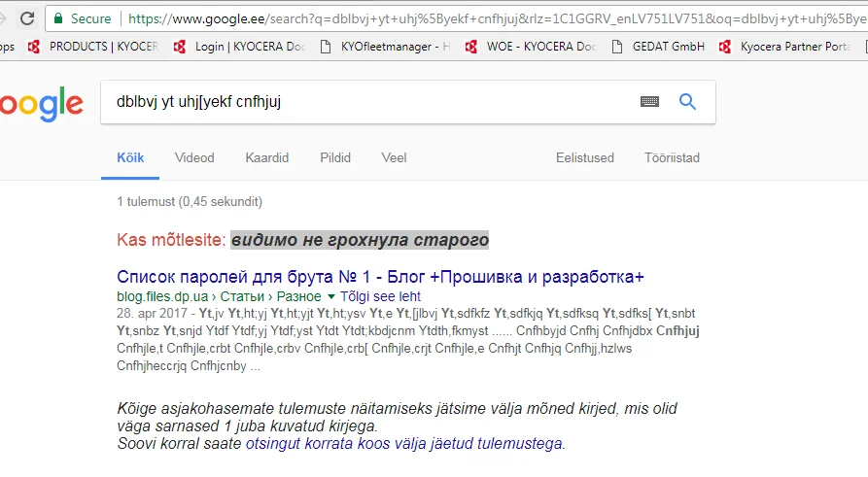Click bold 'Cnfhjuj' word in result snippet
The image size is (868, 477).
click(677, 331)
